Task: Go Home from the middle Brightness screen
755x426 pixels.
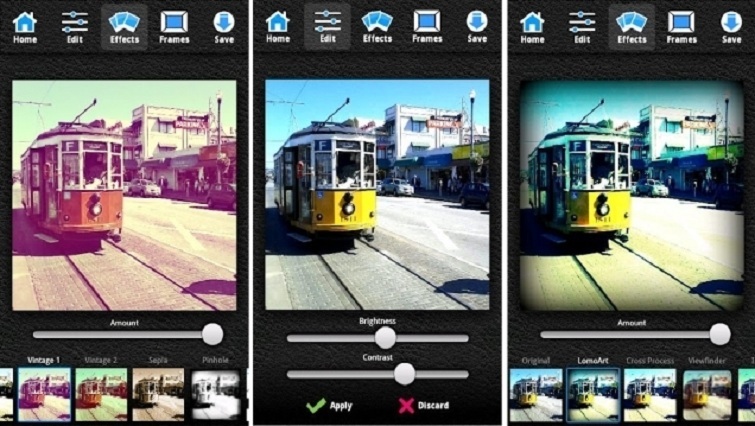Action: click(278, 26)
